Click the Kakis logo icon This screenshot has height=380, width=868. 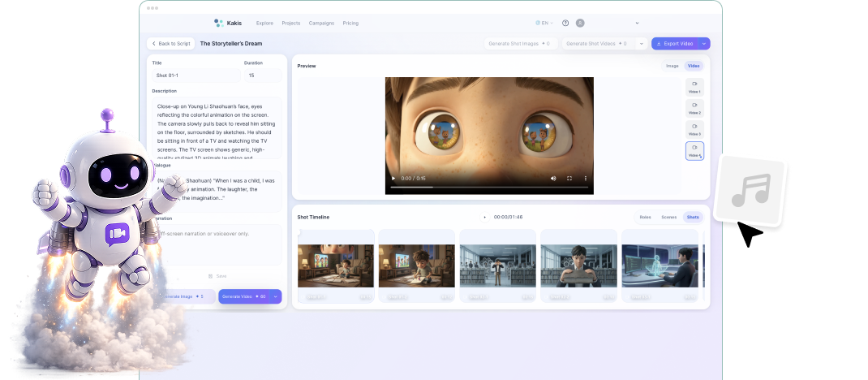pos(219,23)
